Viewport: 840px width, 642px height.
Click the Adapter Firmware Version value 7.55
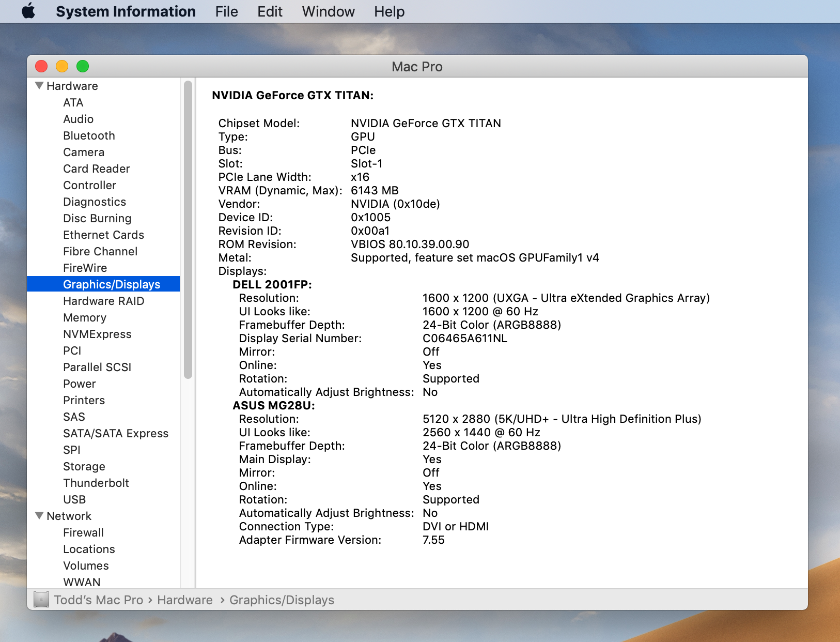tap(433, 540)
